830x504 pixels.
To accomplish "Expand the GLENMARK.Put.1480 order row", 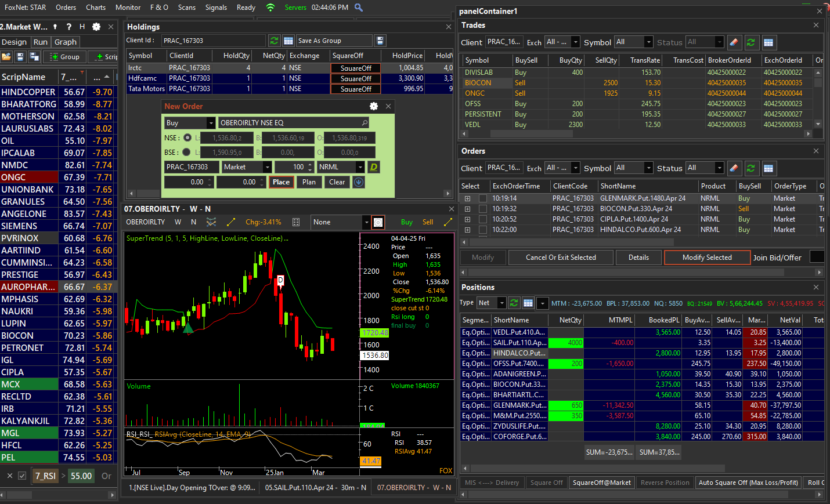I will pyautogui.click(x=468, y=198).
